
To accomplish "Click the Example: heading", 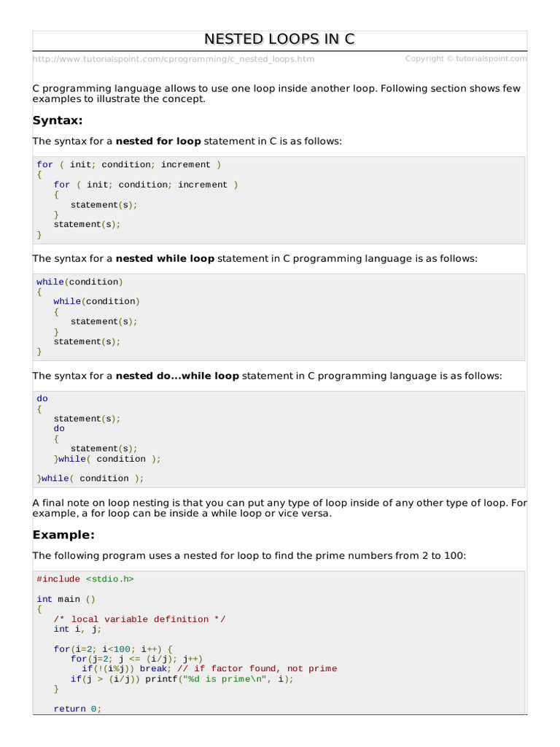I will point(63,535).
